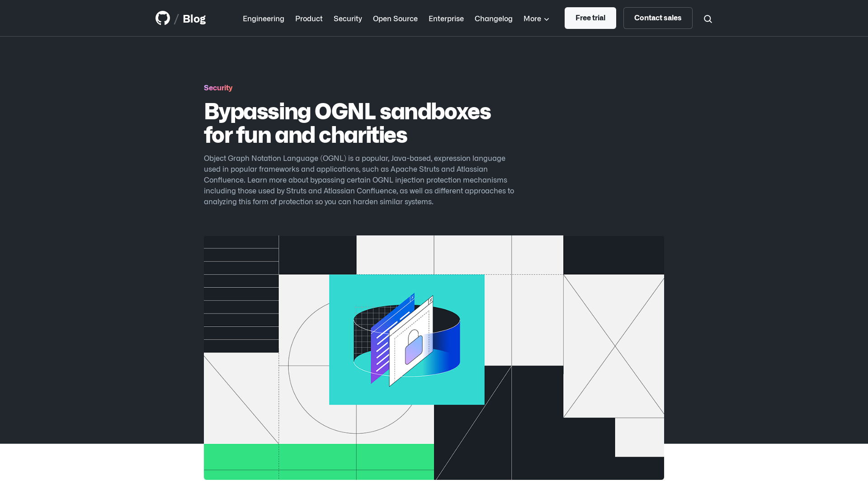Click the Free trial button
This screenshot has height=488, width=868.
590,18
